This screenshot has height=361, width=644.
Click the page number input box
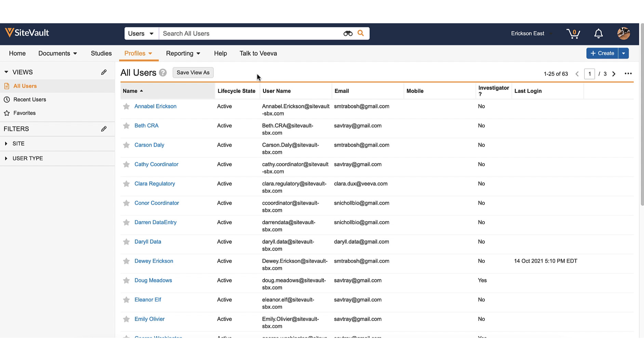coord(590,74)
